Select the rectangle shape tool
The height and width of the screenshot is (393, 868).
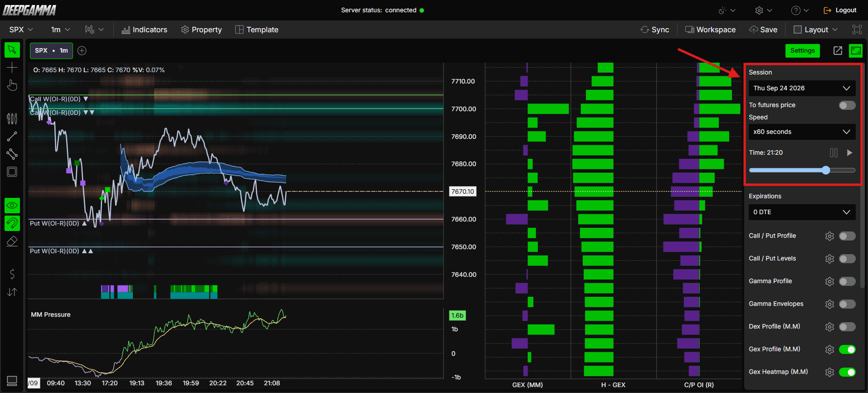pyautogui.click(x=12, y=172)
